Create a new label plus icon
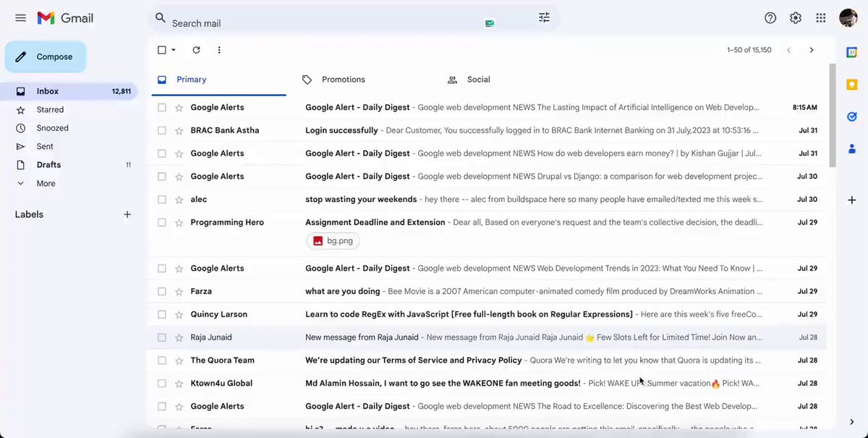Image resolution: width=868 pixels, height=438 pixels. pos(127,214)
